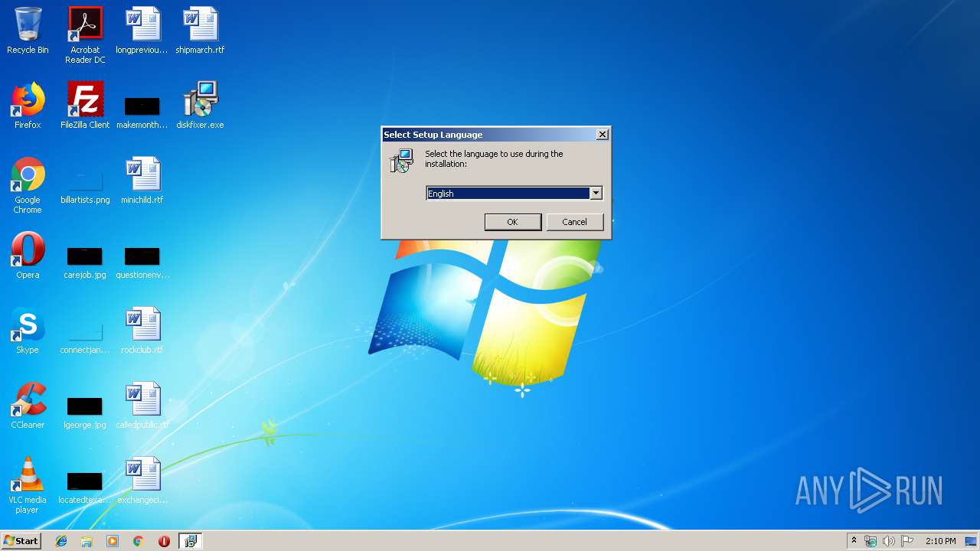Open the VLC media player shortcut
Viewport: 980px width, 551px height.
click(x=28, y=485)
